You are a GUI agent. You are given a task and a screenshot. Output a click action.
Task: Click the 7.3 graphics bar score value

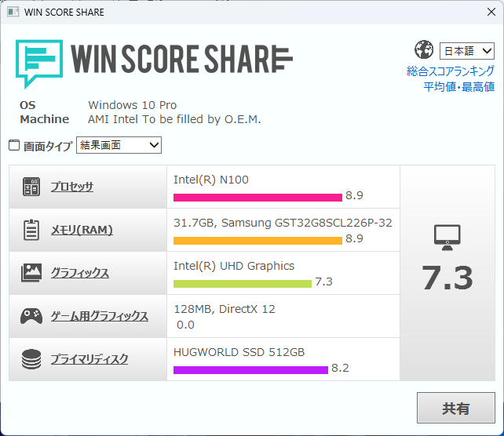point(323,282)
